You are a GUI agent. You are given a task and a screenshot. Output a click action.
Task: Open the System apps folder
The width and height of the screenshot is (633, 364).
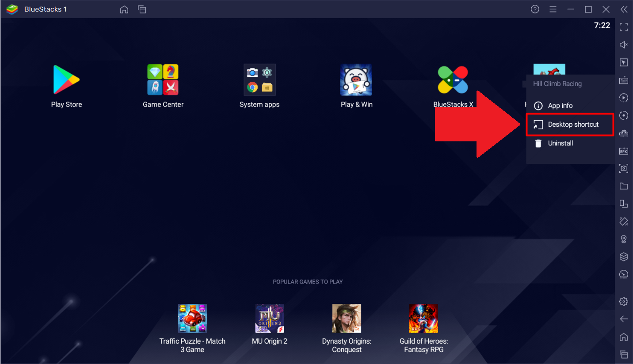(x=259, y=80)
